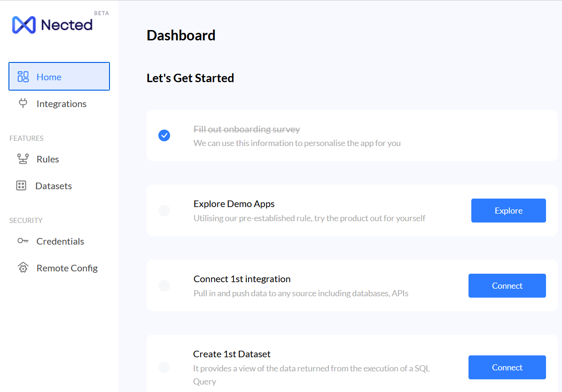Toggle the completed onboarding survey checkmark
Image resolution: width=562 pixels, height=392 pixels.
click(x=164, y=136)
